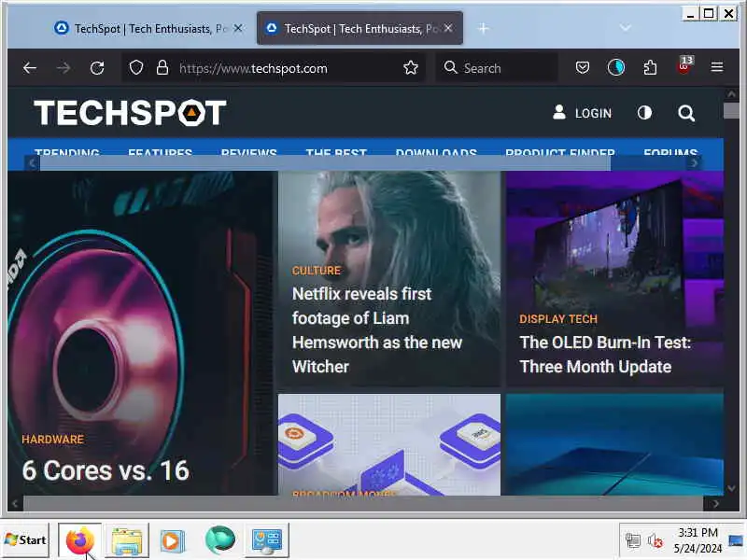The image size is (747, 560).
Task: Click page horizontal scroll right arrow
Action: click(x=715, y=503)
